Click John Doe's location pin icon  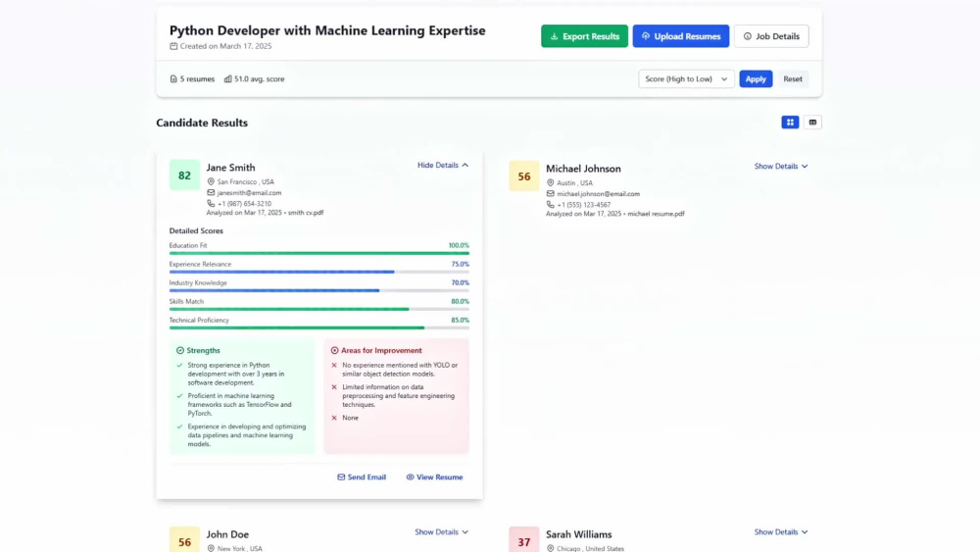211,548
